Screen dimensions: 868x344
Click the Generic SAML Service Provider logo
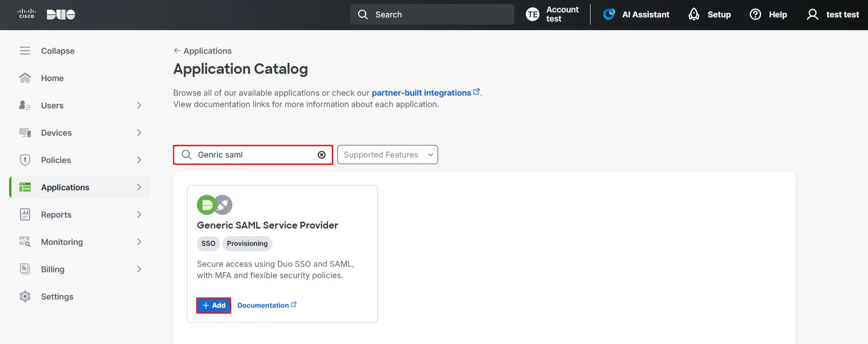tap(215, 205)
